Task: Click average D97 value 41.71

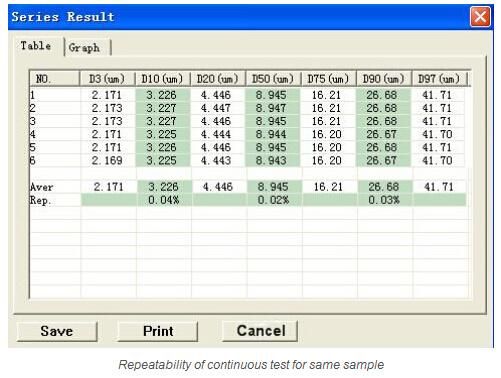Action: pos(439,187)
